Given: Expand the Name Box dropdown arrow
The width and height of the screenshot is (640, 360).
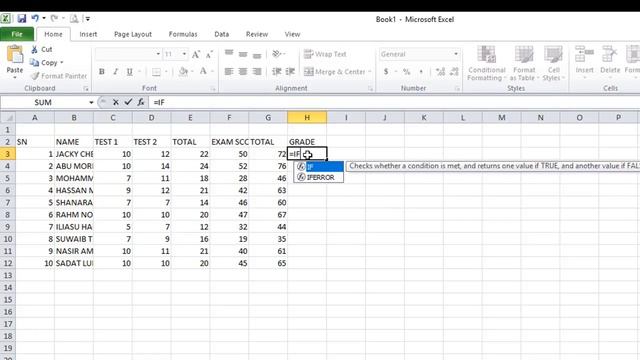Looking at the screenshot, I should [x=91, y=102].
